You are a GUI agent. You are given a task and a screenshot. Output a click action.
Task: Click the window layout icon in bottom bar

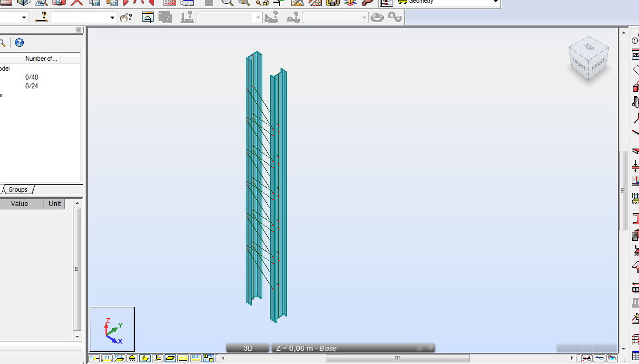pyautogui.click(x=208, y=358)
